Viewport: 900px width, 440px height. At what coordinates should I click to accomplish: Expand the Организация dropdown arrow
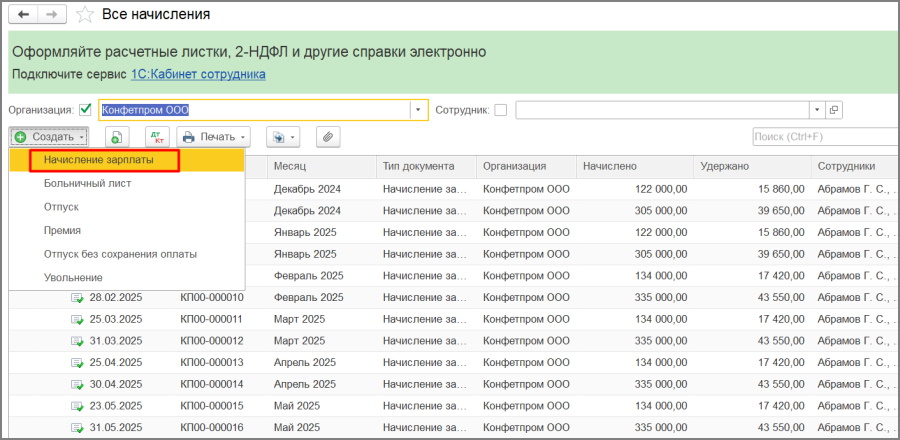(418, 110)
